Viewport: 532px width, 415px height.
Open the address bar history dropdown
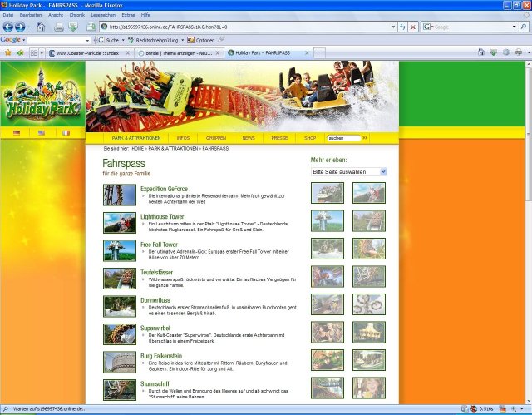tap(393, 27)
